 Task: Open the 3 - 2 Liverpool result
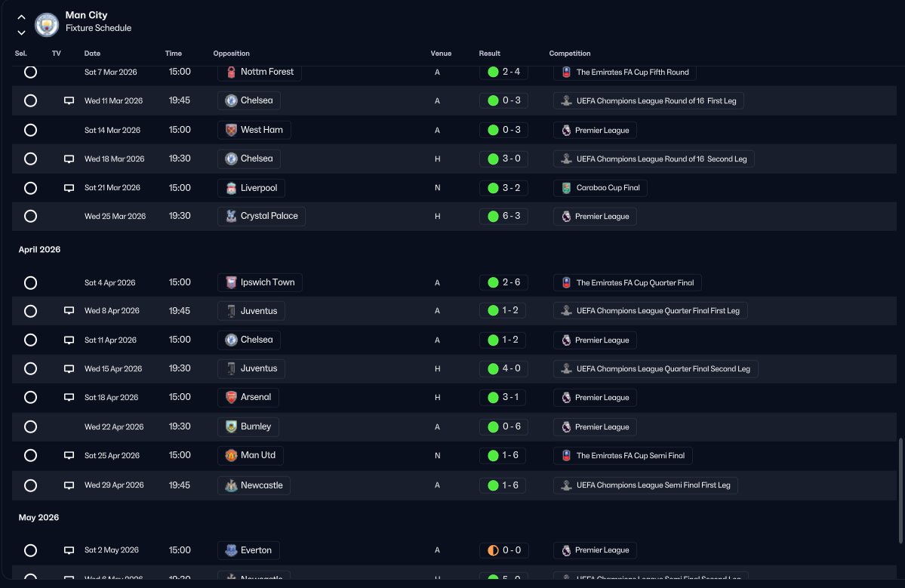504,188
